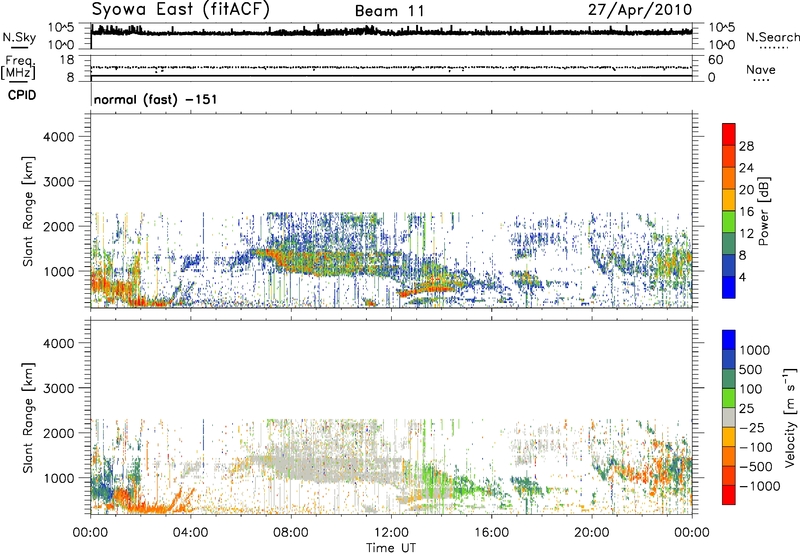Click the "16" power colorbar label

[746, 212]
